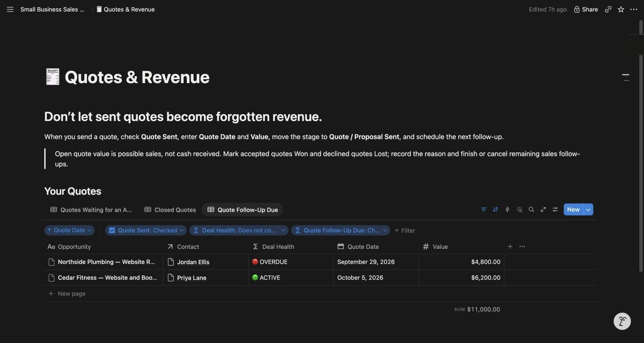Add a new property column
The image size is (644, 343).
click(510, 247)
